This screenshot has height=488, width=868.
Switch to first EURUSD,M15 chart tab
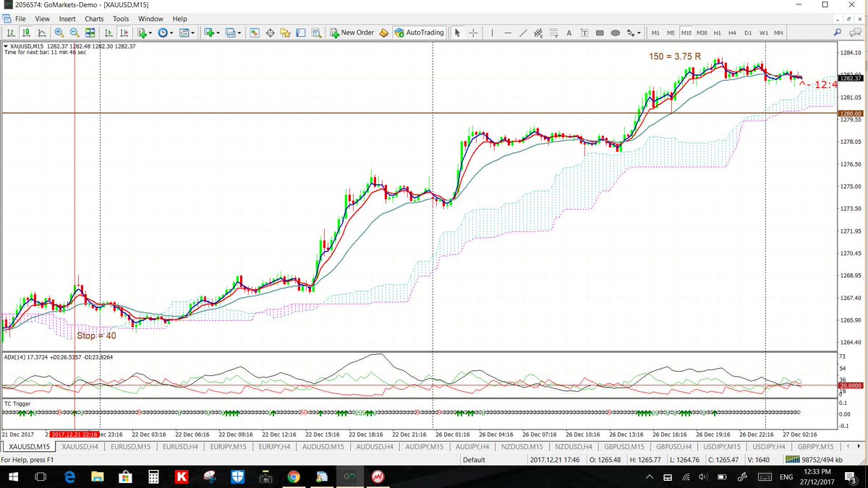[131, 447]
